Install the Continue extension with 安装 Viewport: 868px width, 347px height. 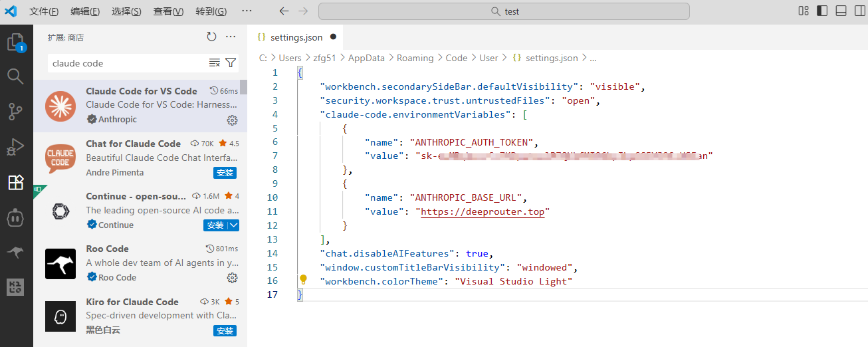[215, 225]
